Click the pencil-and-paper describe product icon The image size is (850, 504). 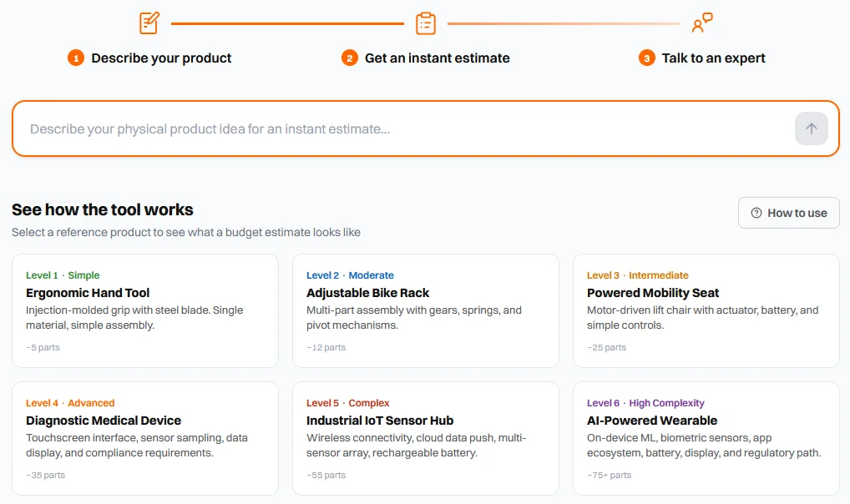(149, 23)
